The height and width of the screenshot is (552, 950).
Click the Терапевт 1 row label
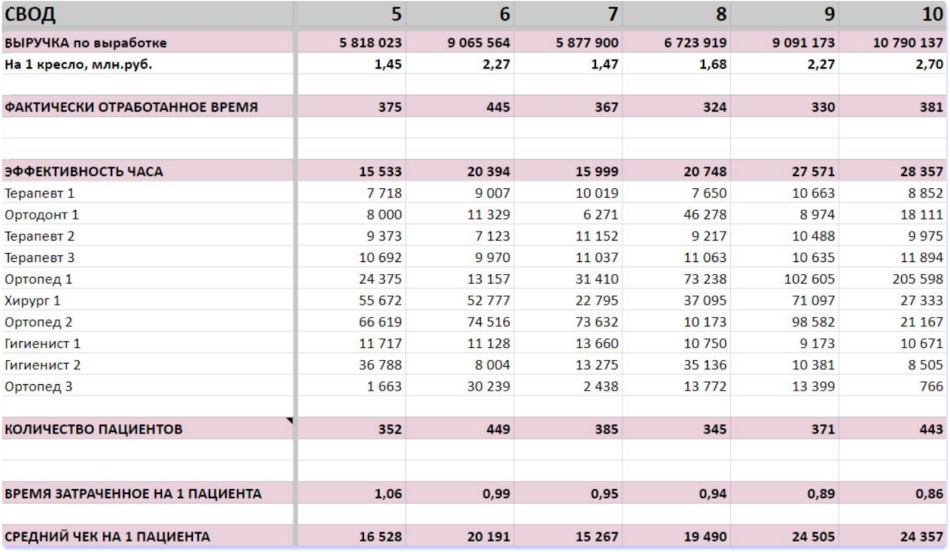tap(39, 193)
